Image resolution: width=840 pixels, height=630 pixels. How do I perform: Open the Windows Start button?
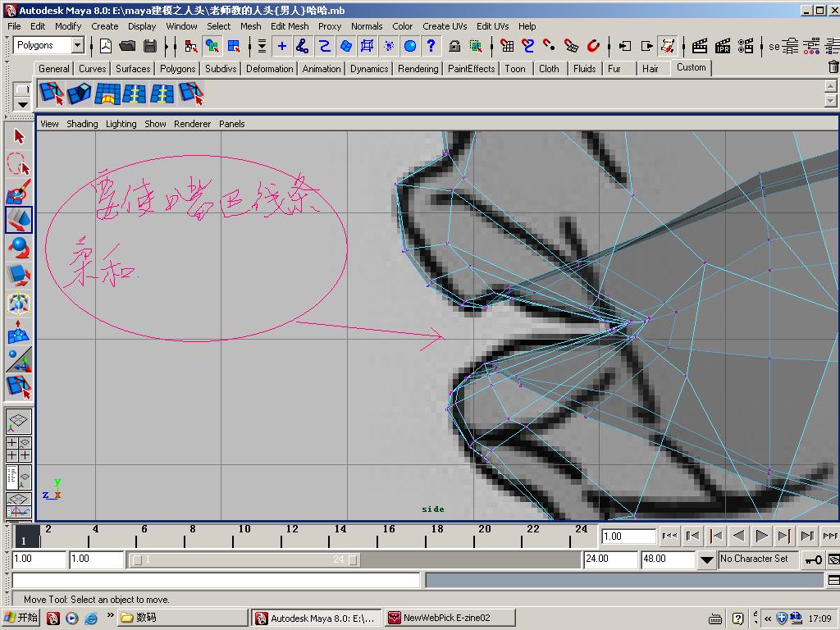click(x=21, y=618)
